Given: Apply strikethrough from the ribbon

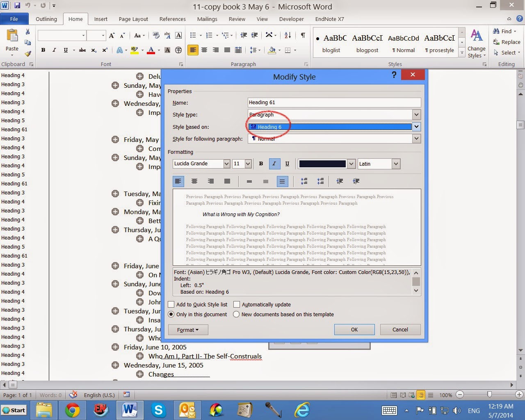Looking at the screenshot, I should tap(82, 50).
